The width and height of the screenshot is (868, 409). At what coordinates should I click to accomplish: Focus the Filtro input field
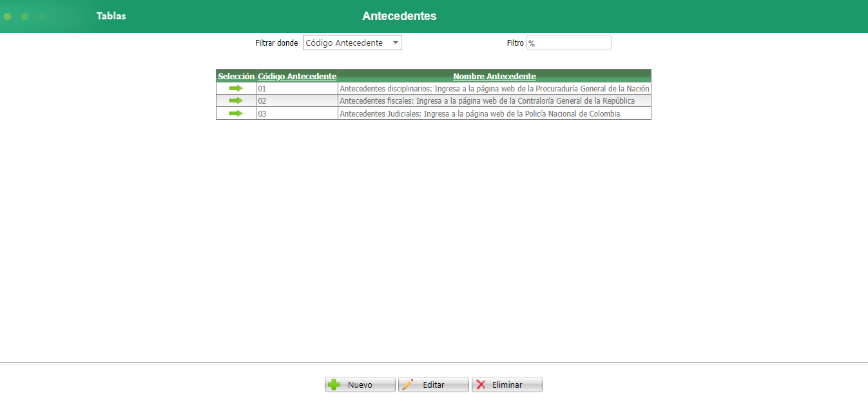(x=569, y=43)
